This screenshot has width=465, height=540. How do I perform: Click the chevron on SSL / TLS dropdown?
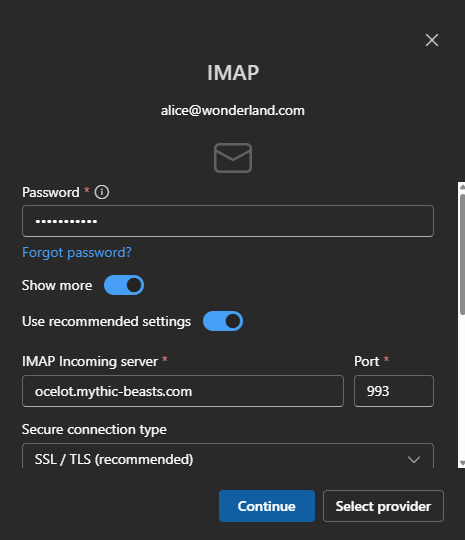click(x=414, y=459)
